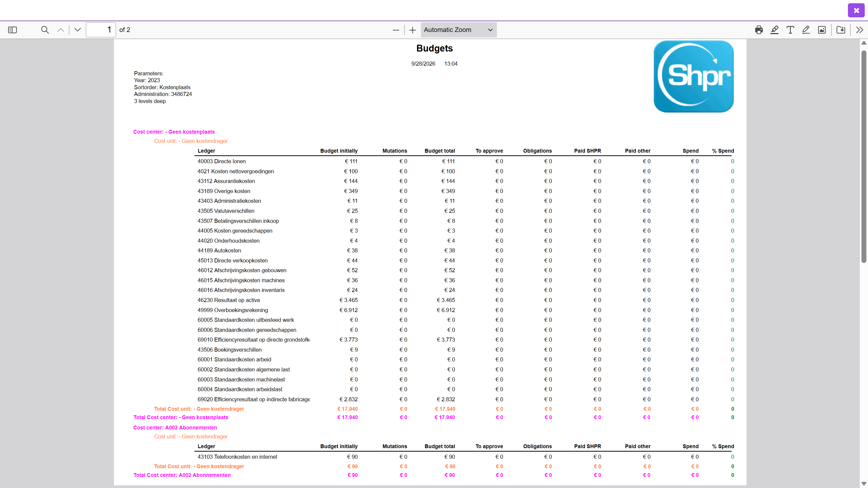
Task: Click '60005 Standaardkosten uitbesteed werk' row
Action: (x=465, y=320)
